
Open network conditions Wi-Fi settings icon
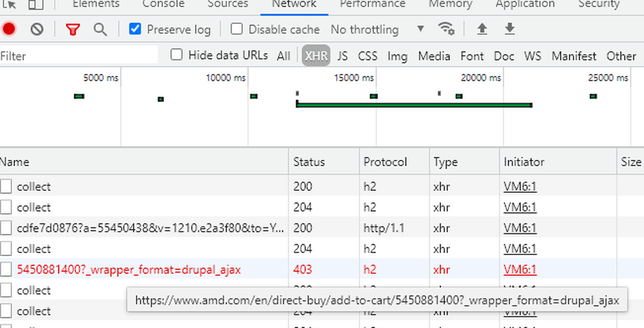click(446, 29)
